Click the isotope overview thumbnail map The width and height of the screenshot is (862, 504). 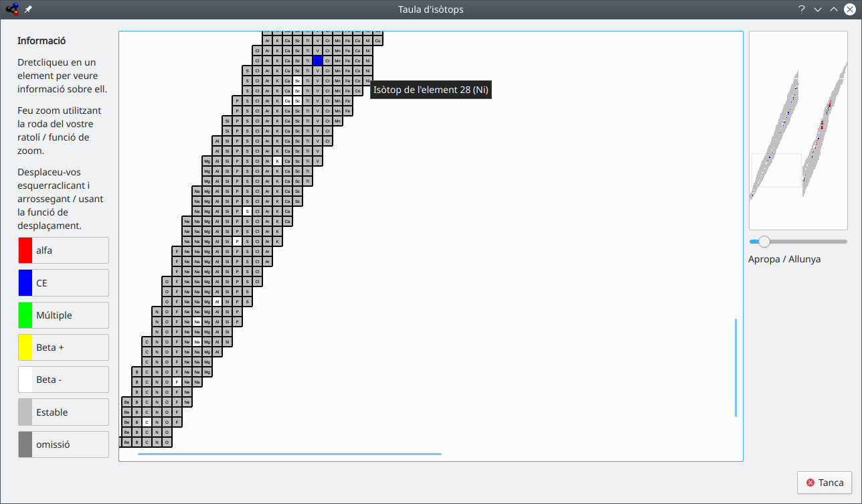tap(798, 131)
